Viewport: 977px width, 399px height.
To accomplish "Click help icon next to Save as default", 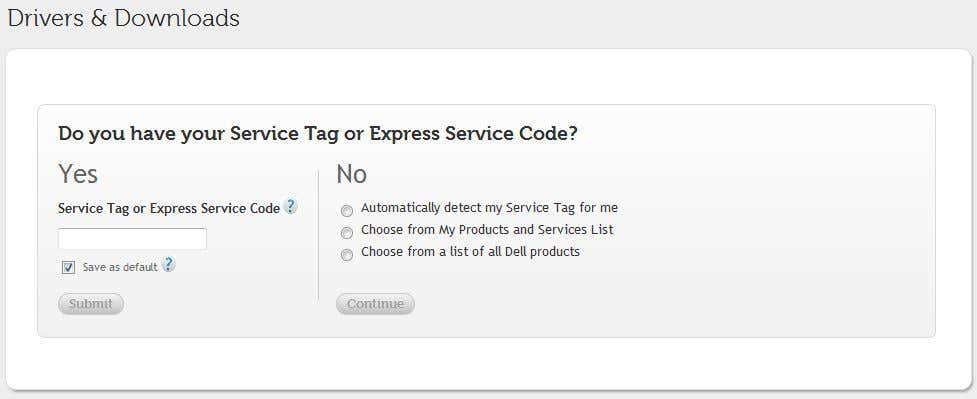I will point(168,265).
